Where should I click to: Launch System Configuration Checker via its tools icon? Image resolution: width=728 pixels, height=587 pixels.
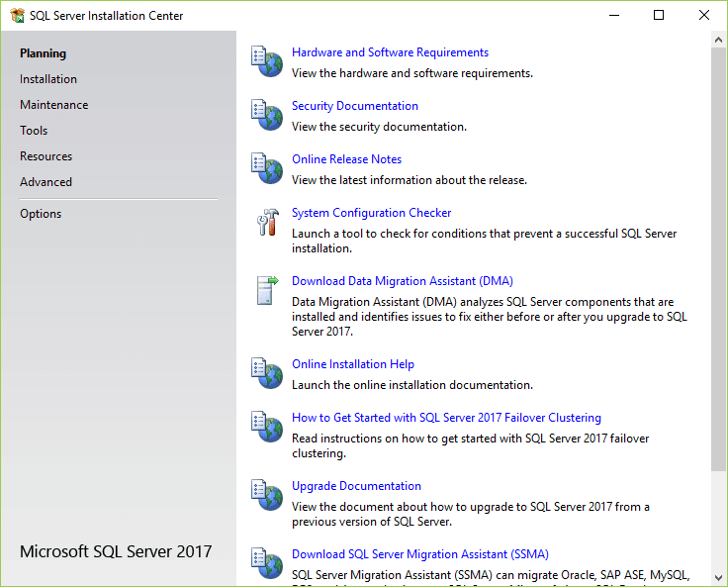(x=267, y=223)
